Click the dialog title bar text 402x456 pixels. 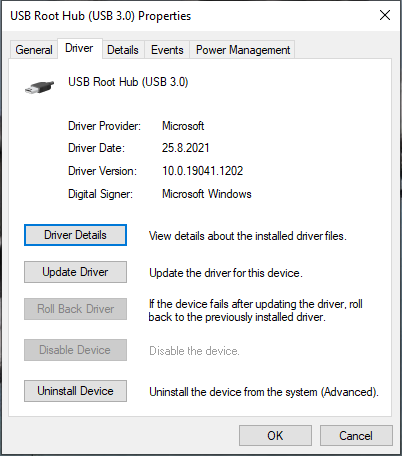coord(101,16)
